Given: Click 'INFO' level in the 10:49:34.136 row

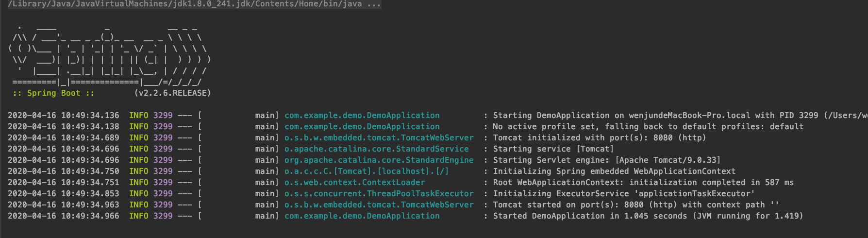Looking at the screenshot, I should pyautogui.click(x=139, y=115).
